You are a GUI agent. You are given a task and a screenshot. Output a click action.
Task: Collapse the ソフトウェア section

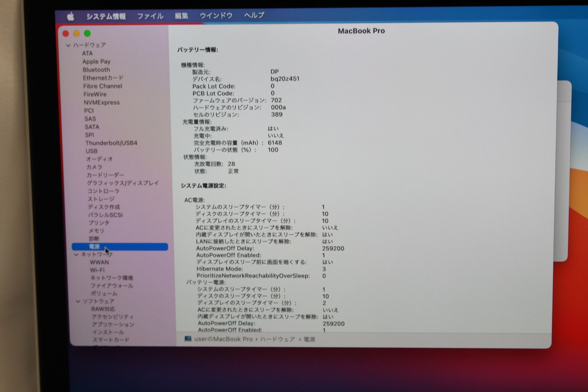point(78,301)
